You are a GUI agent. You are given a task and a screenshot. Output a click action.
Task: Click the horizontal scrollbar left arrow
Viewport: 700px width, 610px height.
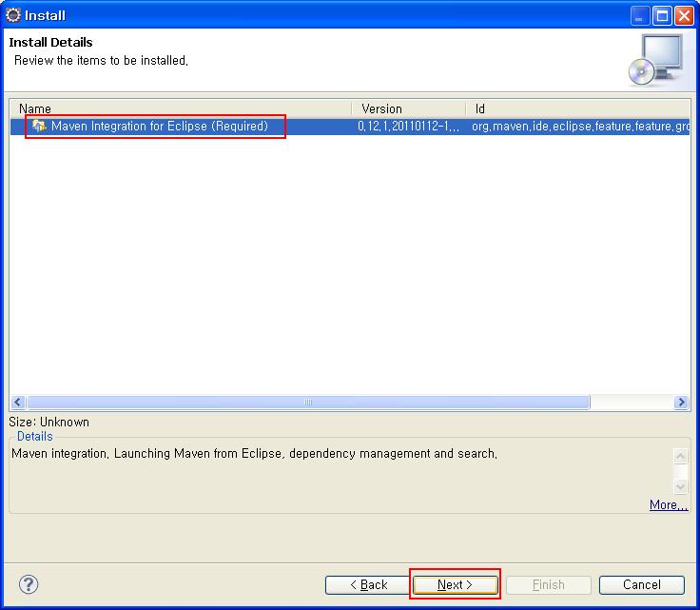[x=18, y=403]
